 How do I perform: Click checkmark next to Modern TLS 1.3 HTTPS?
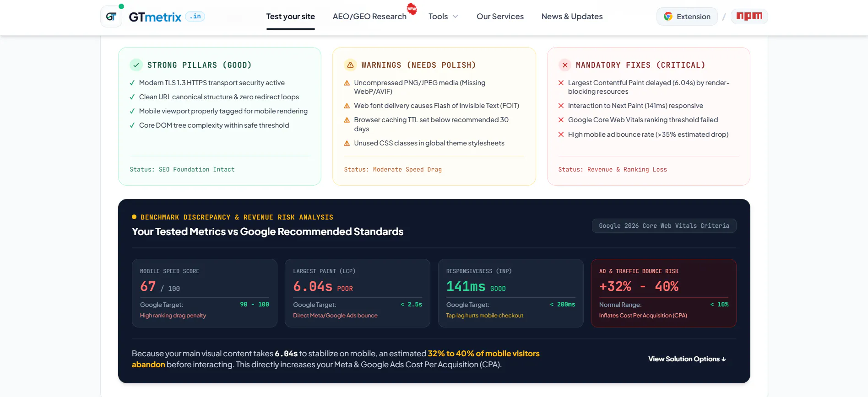132,83
